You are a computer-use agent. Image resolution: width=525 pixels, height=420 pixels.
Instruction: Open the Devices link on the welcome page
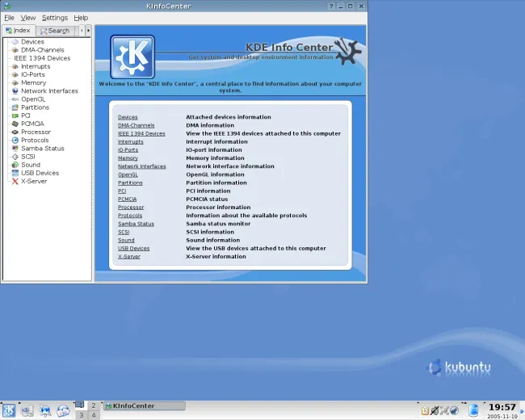tap(128, 117)
